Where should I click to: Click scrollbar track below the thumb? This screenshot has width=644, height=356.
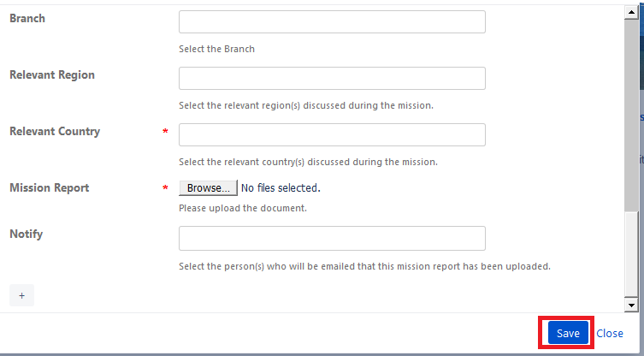(x=631, y=255)
